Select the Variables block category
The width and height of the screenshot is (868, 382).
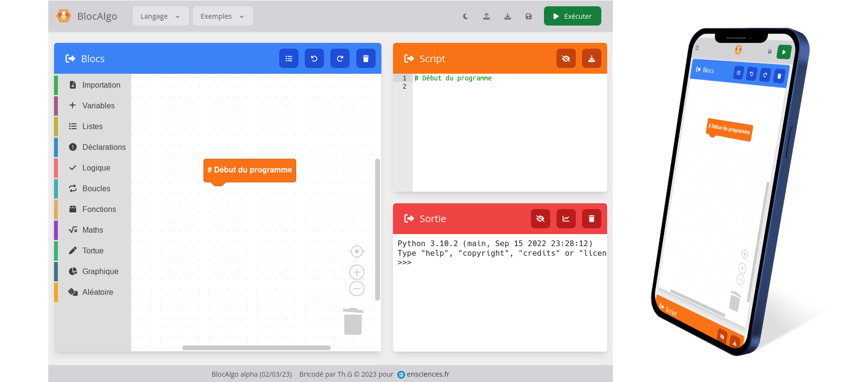coord(98,105)
